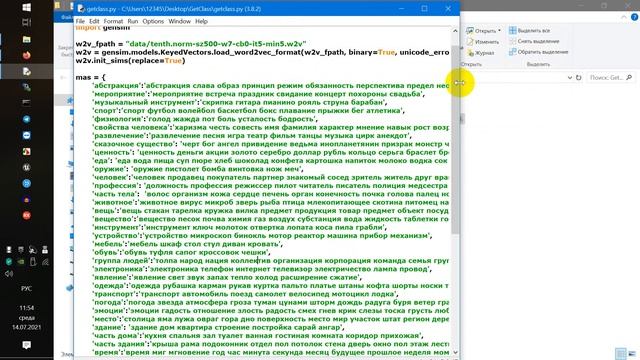Screen dimensions: 640x360
Task: Click the IDLE vertical scrollbar thumb
Action: click(x=455, y=139)
